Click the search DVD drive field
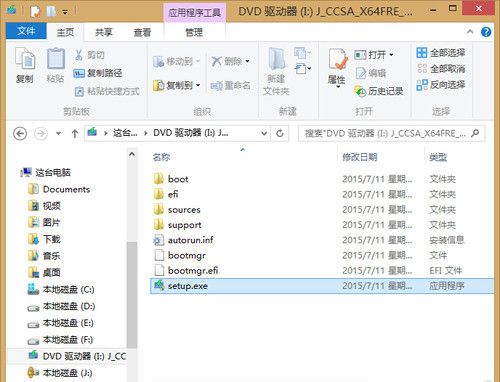The width and height of the screenshot is (500, 382). (392, 134)
